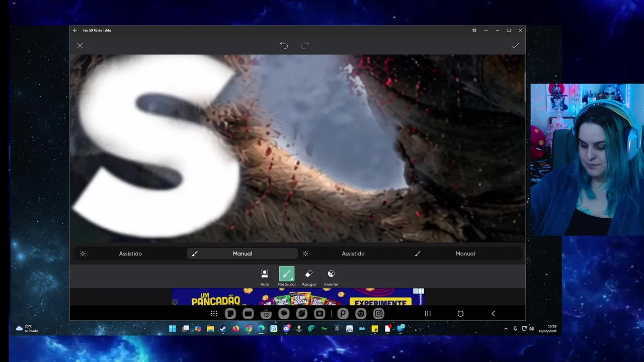Screen dimensions: 644x362
Task: Open Chrome in the tablet taskbar
Action: tap(361, 314)
